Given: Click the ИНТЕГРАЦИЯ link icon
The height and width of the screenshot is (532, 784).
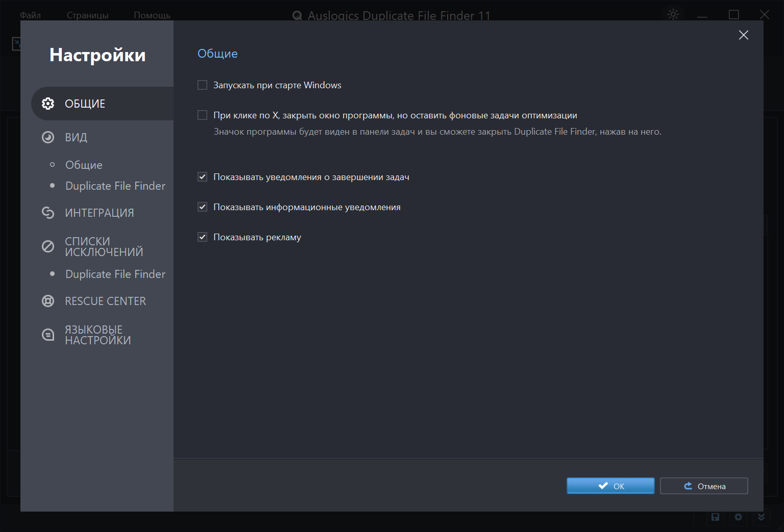Looking at the screenshot, I should point(48,213).
